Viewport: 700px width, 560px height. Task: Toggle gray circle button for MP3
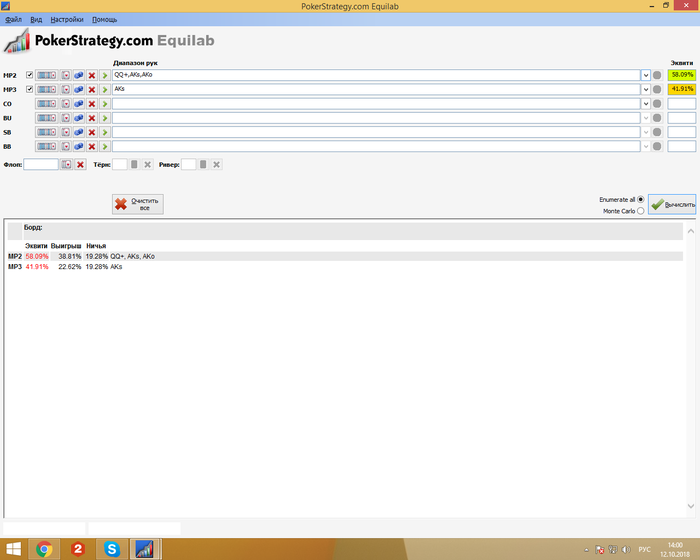(657, 90)
